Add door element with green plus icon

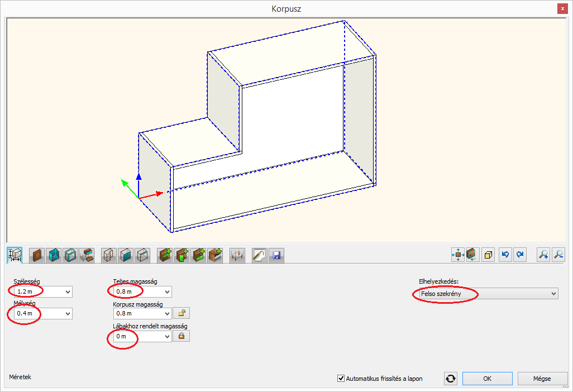point(182,255)
